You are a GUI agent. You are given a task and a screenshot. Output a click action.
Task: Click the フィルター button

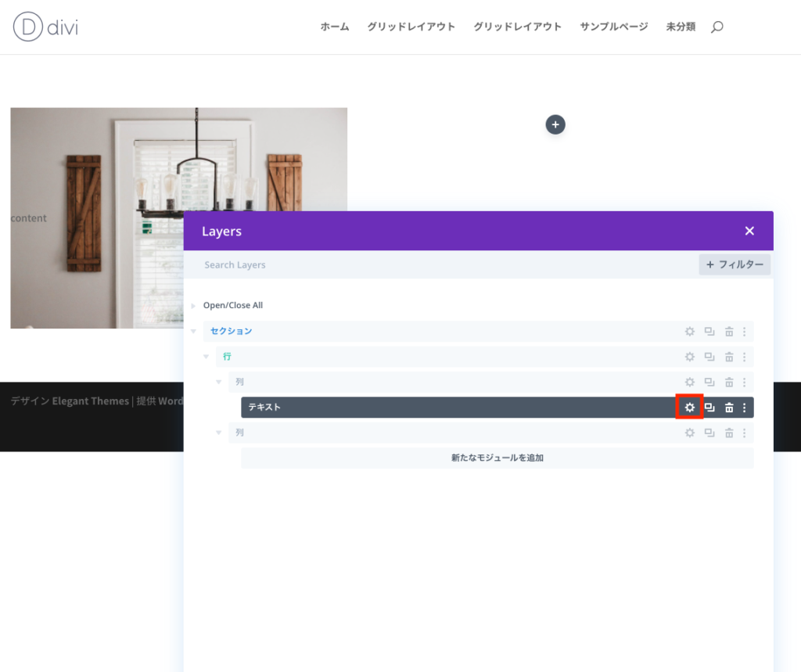click(x=735, y=264)
